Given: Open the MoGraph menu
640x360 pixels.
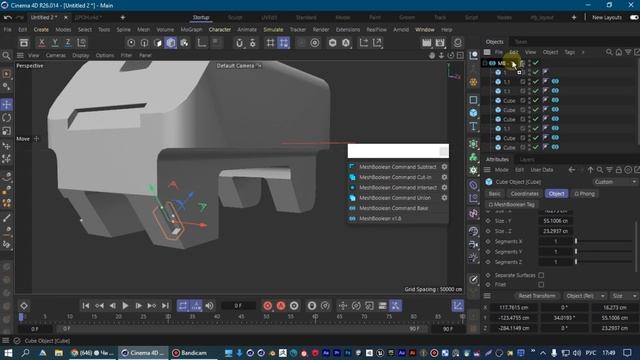Looking at the screenshot, I should pos(191,29).
